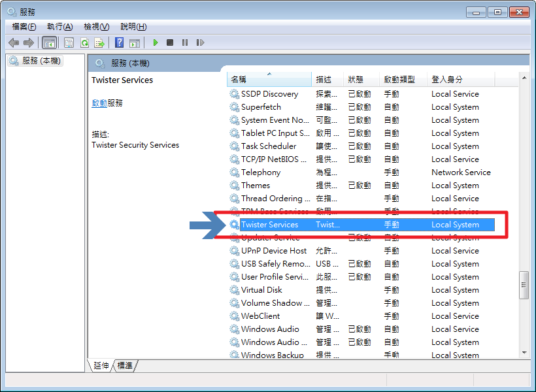Switch to the 標準 tab

point(125,366)
